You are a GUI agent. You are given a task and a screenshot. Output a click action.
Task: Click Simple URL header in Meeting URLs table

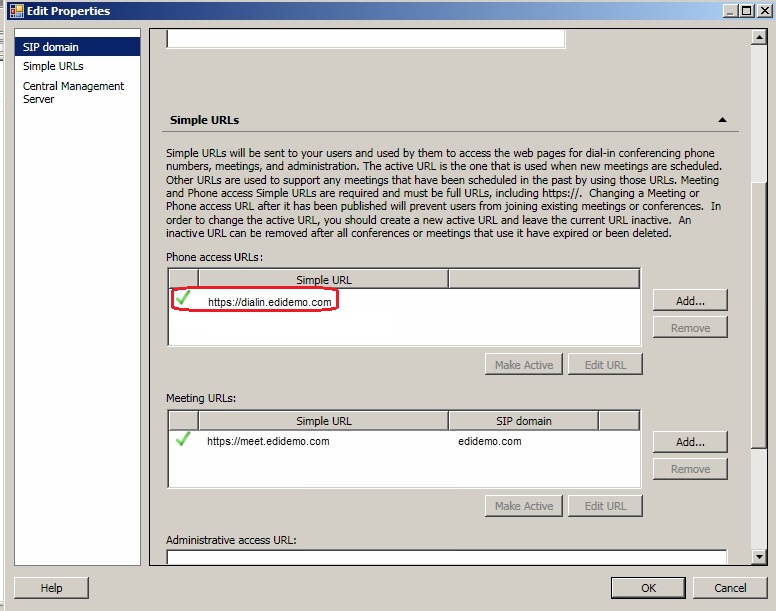coord(323,421)
